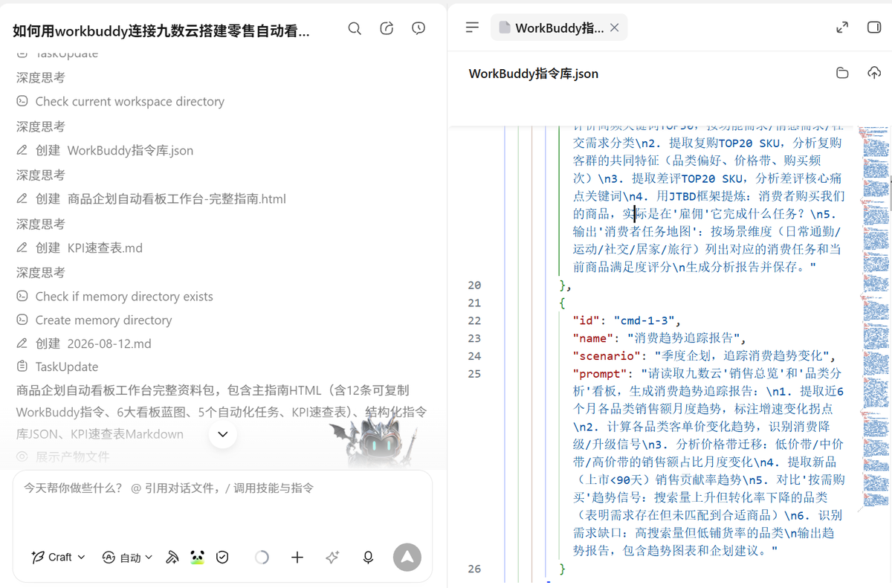Image resolution: width=892 pixels, height=588 pixels.
Task: Click the WorkBuddy指令库.json file title
Action: (x=534, y=74)
